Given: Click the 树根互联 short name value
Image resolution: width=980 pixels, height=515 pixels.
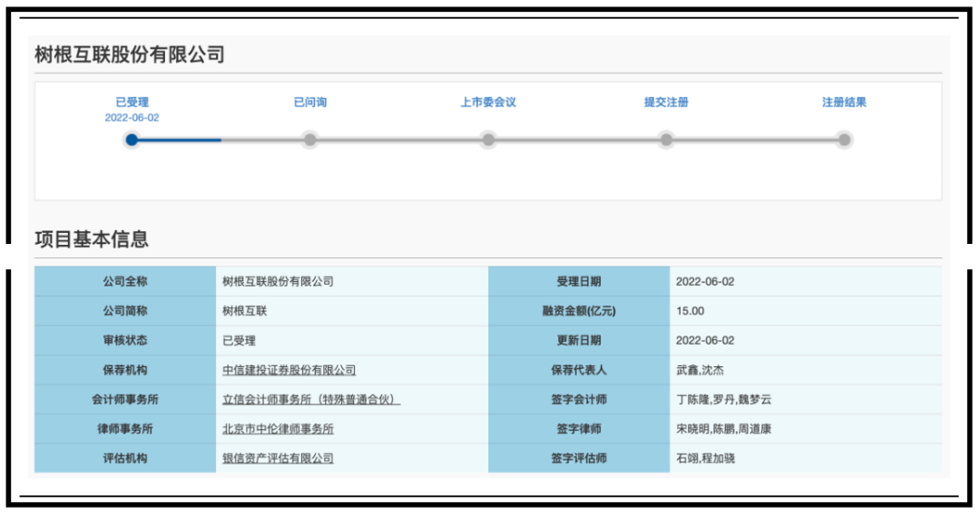Looking at the screenshot, I should coord(244,311).
